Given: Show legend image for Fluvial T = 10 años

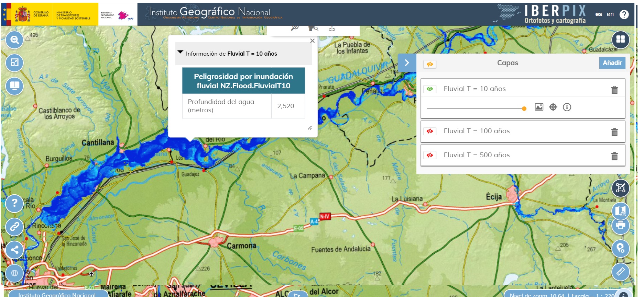Looking at the screenshot, I should [539, 107].
